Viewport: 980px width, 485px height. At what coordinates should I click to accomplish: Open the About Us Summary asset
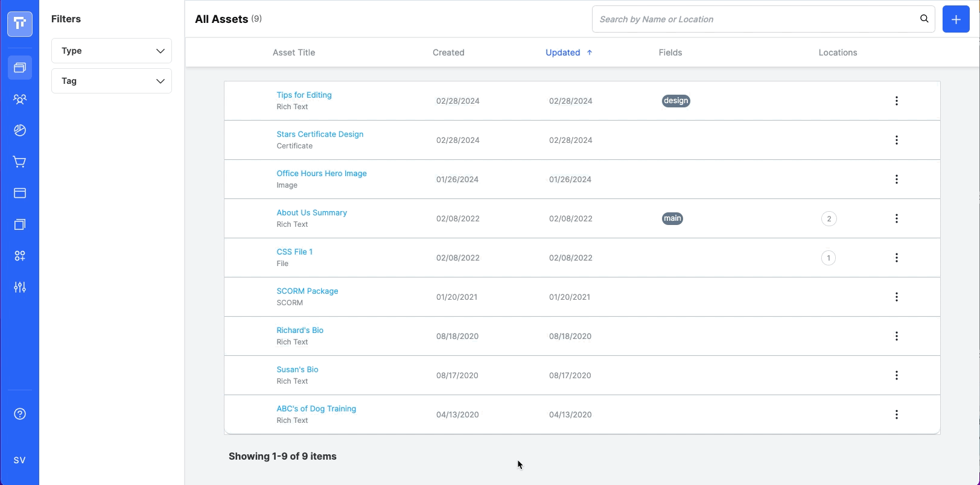tap(311, 212)
